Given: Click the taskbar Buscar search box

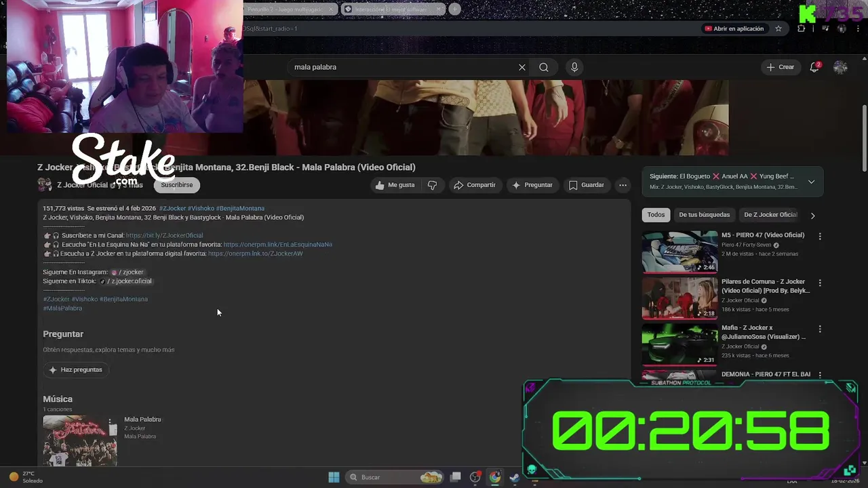Looking at the screenshot, I should click(x=395, y=477).
